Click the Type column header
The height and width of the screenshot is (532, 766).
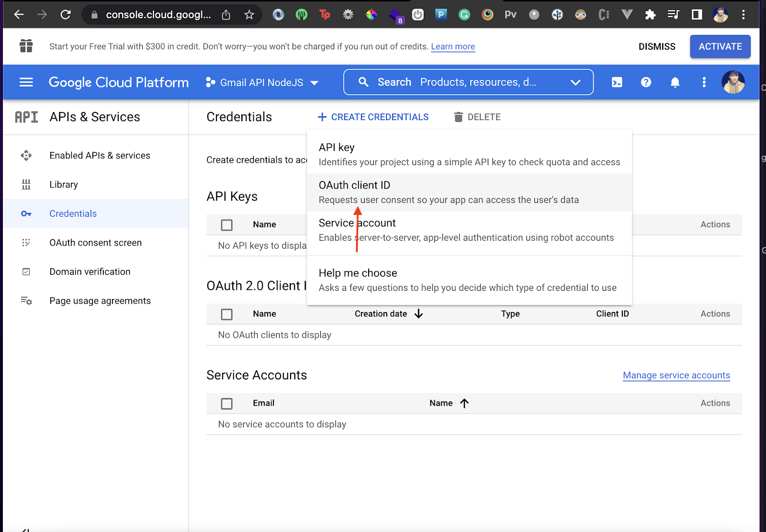click(x=510, y=314)
